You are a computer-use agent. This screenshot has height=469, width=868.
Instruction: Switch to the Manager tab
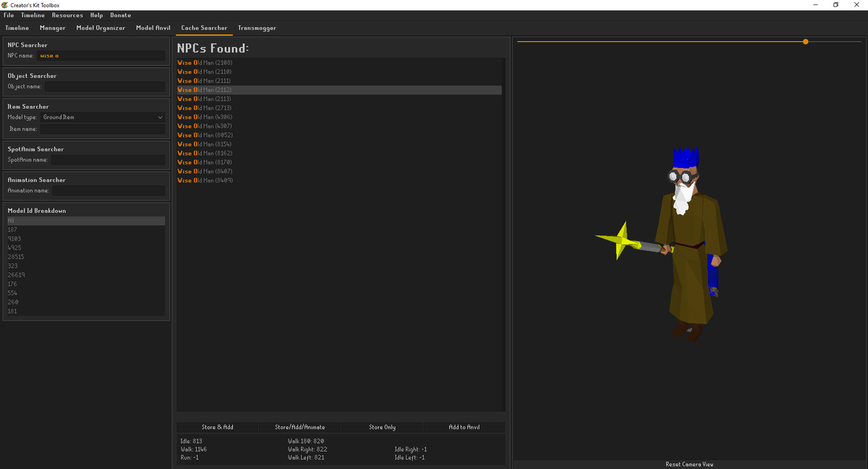click(x=53, y=28)
